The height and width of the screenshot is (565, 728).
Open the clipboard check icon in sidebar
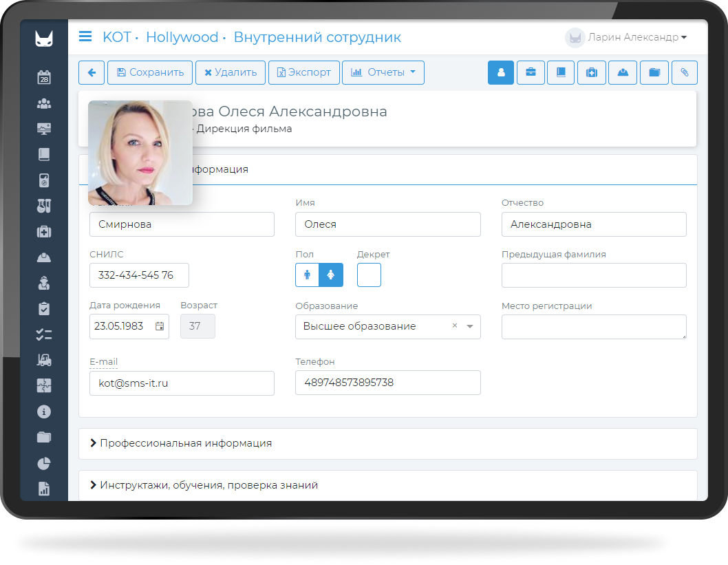(44, 309)
